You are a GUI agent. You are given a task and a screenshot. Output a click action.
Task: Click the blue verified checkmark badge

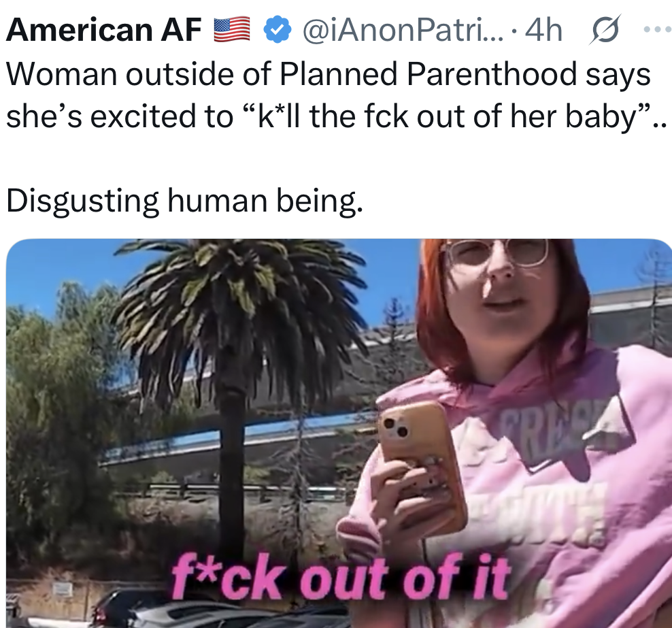click(x=277, y=29)
